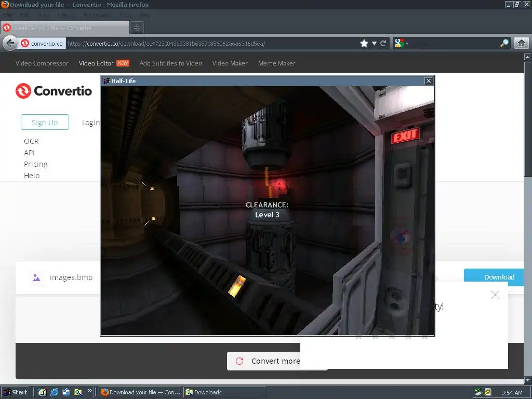Click the image file type icon

click(x=37, y=278)
